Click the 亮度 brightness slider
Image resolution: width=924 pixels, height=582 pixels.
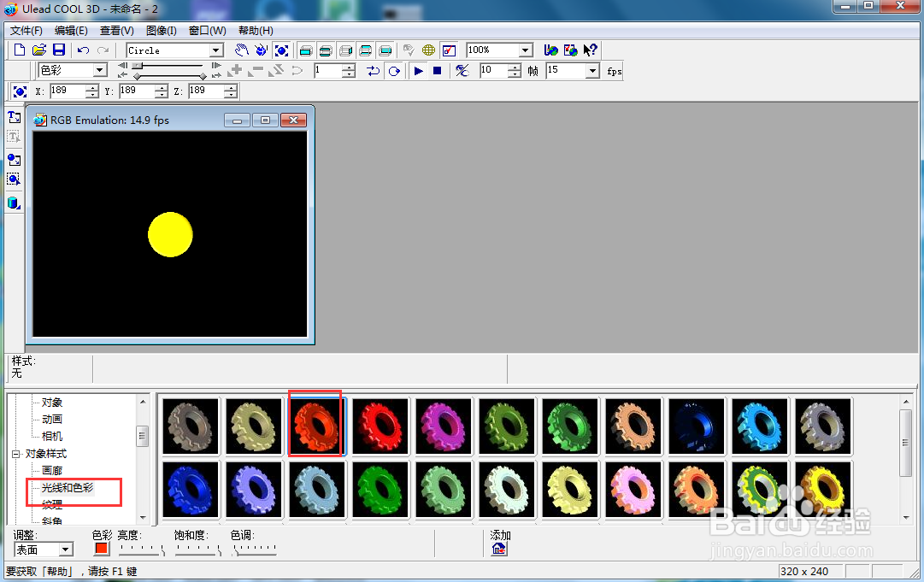click(x=141, y=550)
